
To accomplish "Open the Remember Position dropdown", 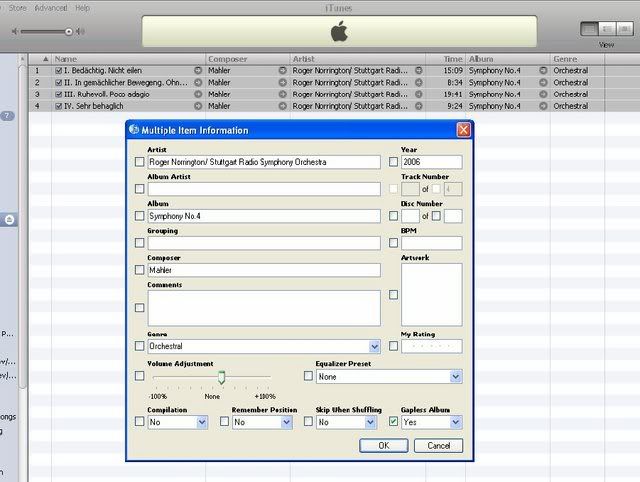I will click(287, 422).
